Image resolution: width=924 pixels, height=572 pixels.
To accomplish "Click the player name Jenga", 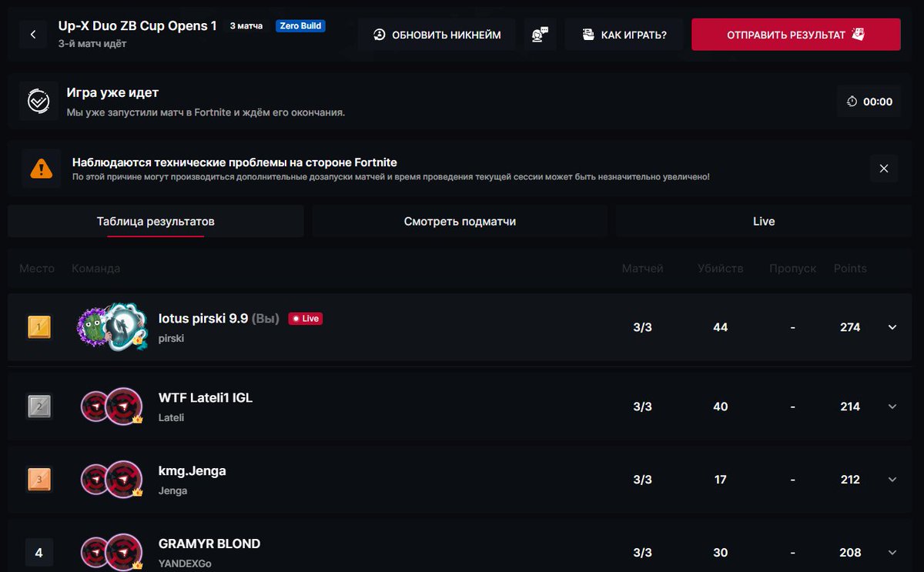I will 172,490.
